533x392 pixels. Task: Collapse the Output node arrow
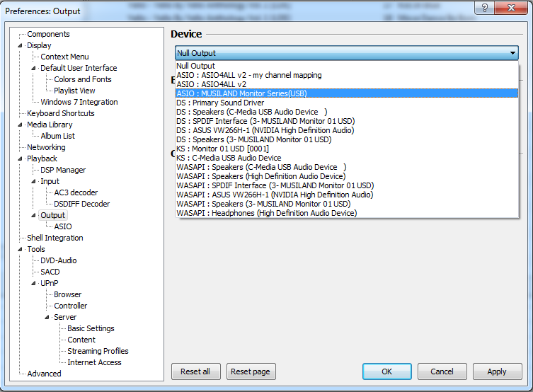coord(33,215)
